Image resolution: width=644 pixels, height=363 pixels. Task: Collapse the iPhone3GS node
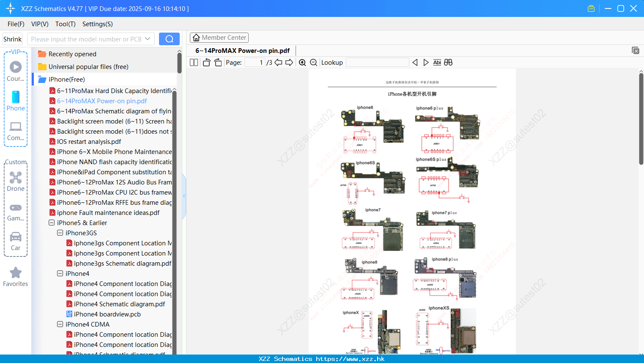60,233
